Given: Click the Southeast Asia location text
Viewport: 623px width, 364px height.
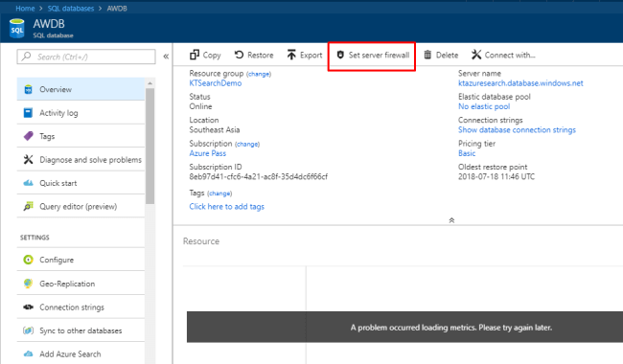Looking at the screenshot, I should tap(214, 130).
